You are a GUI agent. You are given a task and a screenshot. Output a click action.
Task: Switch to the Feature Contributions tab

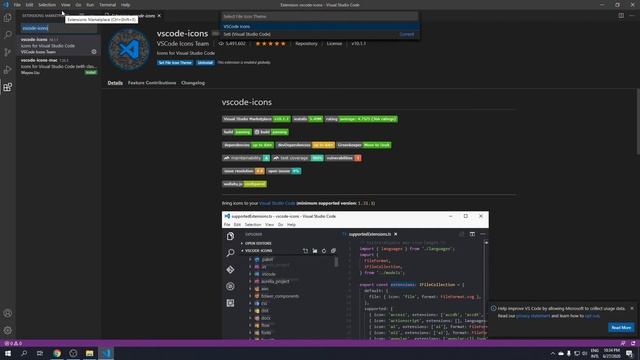click(x=152, y=83)
